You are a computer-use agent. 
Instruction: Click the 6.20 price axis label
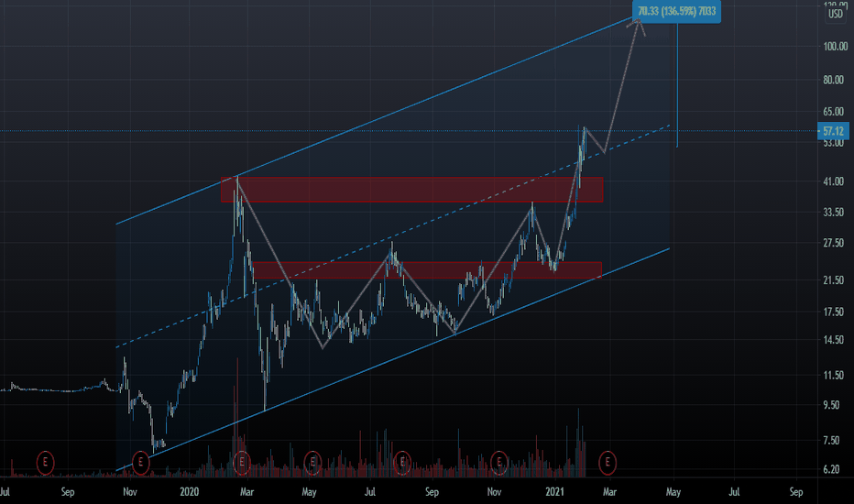pyautogui.click(x=832, y=469)
